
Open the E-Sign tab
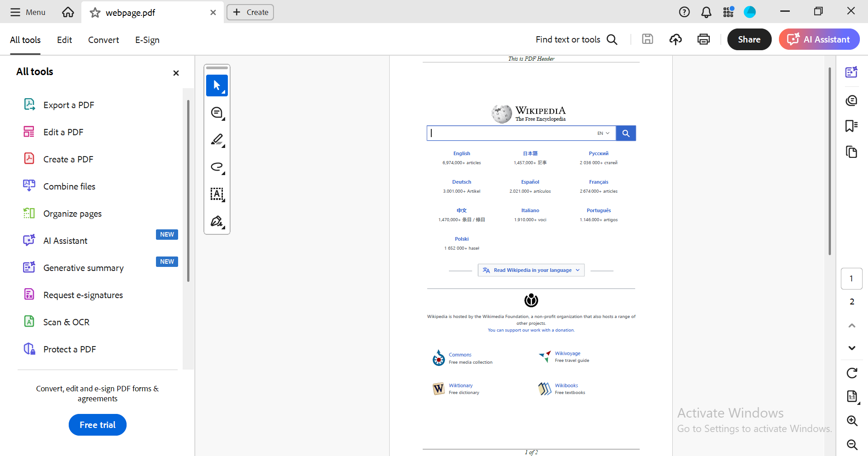point(147,40)
